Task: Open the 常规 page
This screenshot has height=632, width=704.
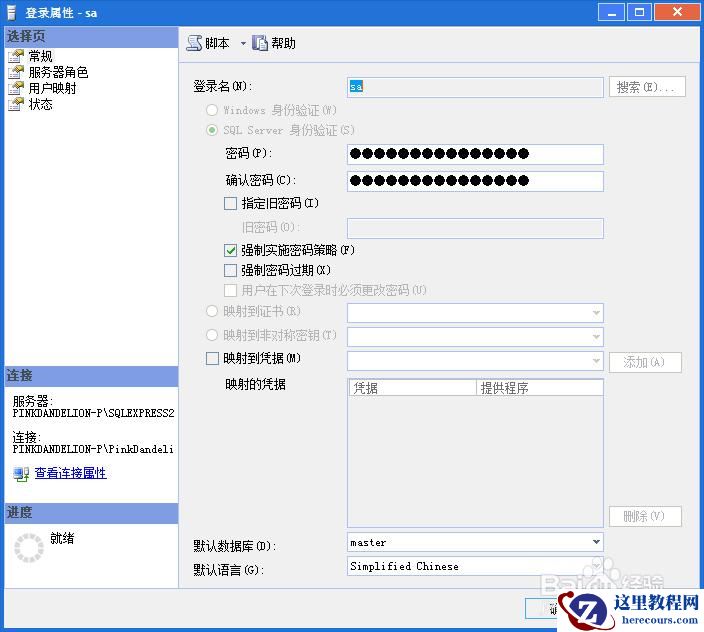Action: [40, 56]
